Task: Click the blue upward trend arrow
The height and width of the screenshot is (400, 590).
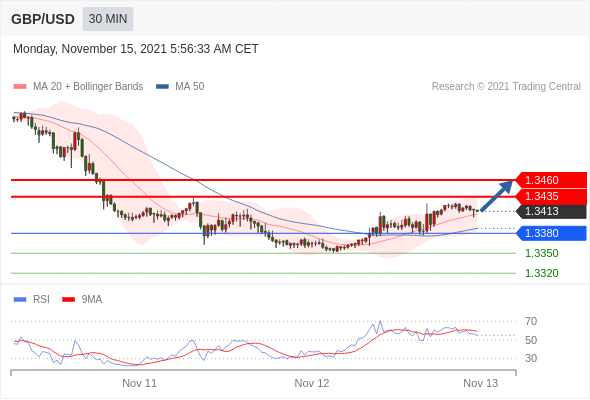Action: (x=497, y=196)
